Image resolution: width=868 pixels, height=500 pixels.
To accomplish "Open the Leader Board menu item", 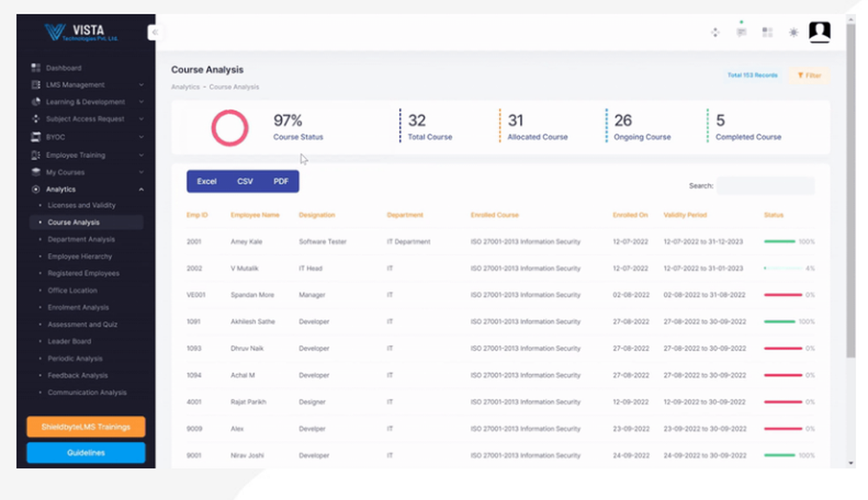I will [x=73, y=342].
